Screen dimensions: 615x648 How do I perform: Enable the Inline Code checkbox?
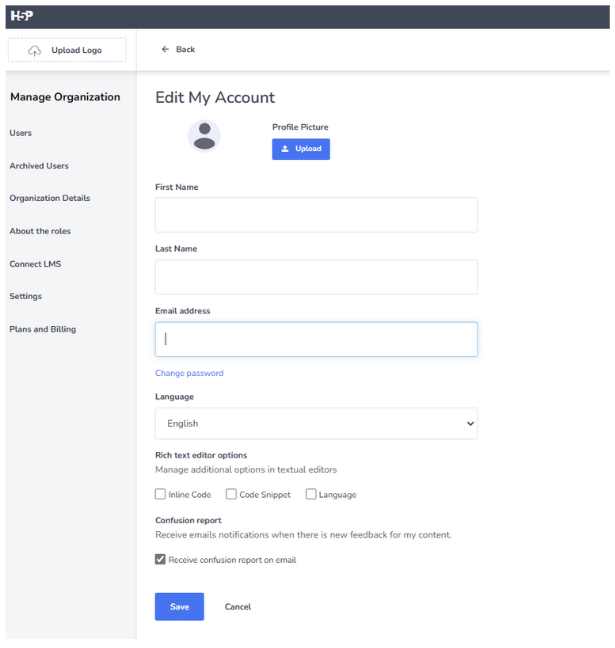[x=161, y=494]
